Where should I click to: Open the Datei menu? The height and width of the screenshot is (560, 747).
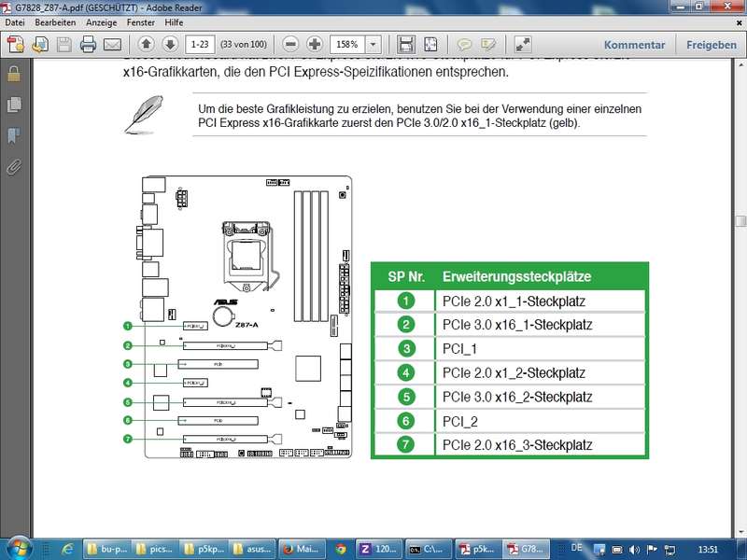(15, 22)
